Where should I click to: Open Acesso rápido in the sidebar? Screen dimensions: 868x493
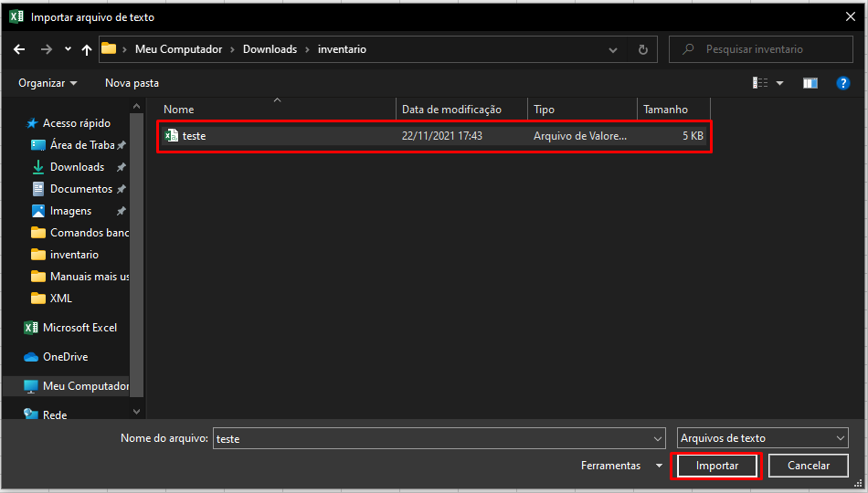pos(69,123)
